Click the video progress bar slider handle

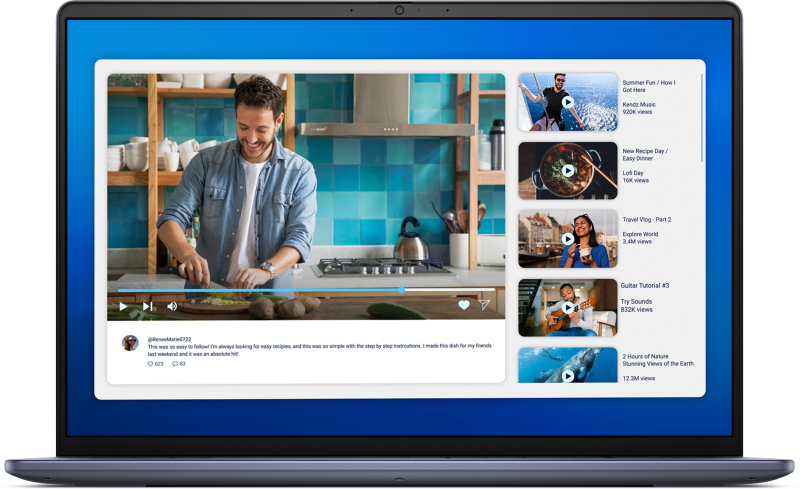[x=402, y=290]
